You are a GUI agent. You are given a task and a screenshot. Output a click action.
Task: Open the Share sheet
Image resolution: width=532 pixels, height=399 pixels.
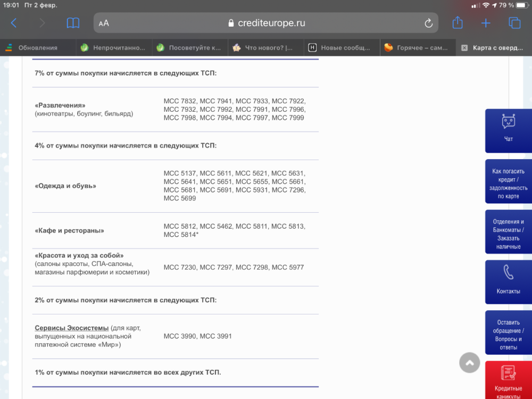pos(458,23)
